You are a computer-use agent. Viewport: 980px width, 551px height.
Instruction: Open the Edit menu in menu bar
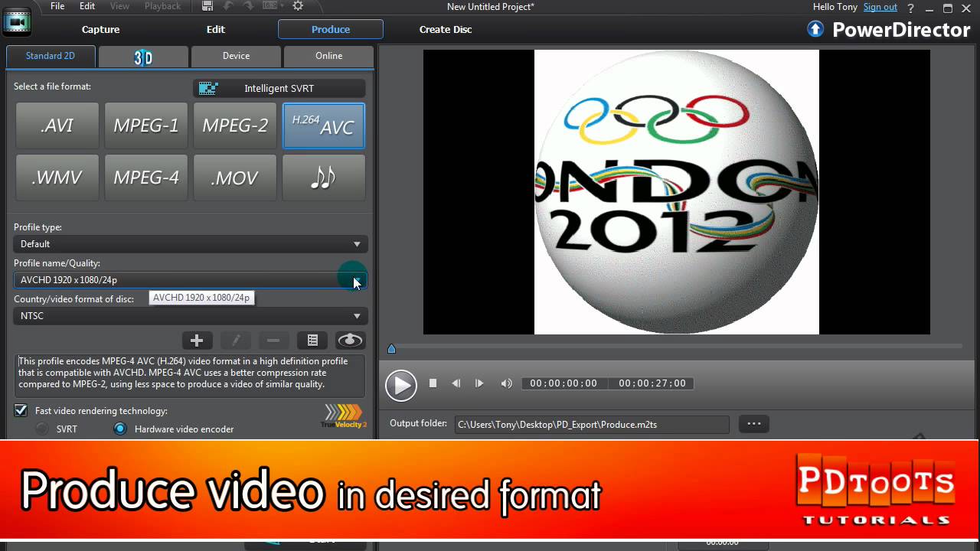(87, 6)
